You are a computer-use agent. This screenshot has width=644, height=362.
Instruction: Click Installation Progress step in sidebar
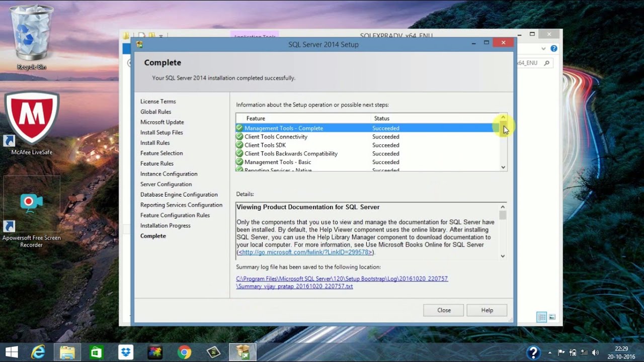tap(166, 226)
